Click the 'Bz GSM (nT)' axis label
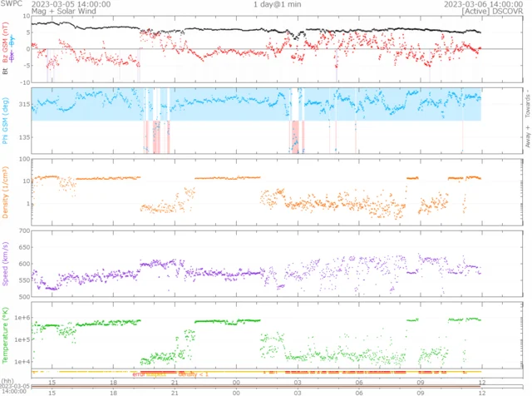Screen dimensions: 532x396 click(5, 42)
